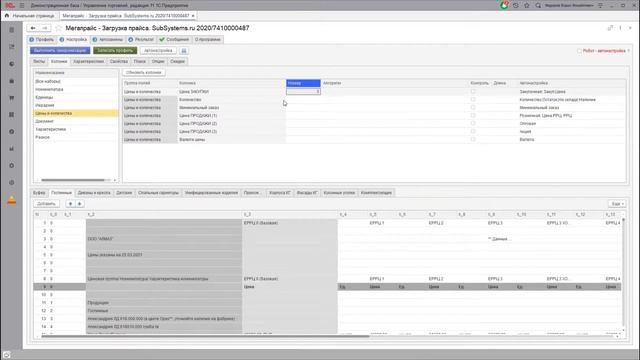Open the history clock icon
640x360 pixels.
516,6
